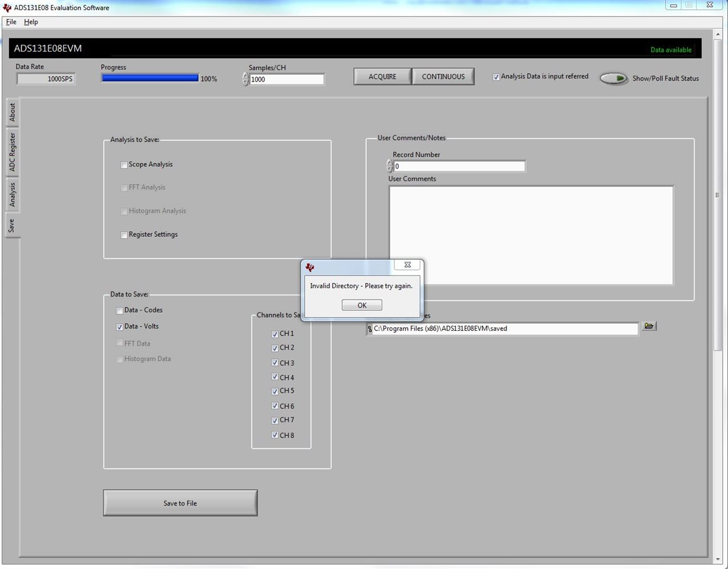Close the Invalid Directory dialog with X
Screen dimensions: 728x569
[x=407, y=265]
